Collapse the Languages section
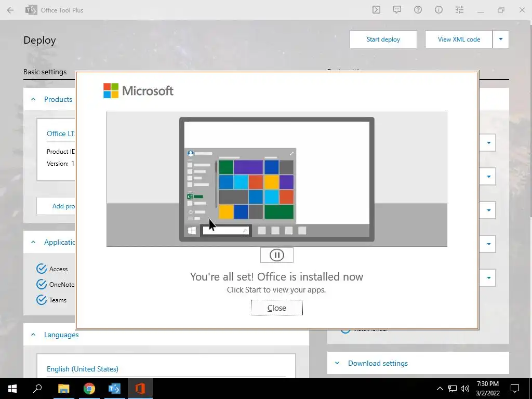This screenshot has height=399, width=532. click(x=33, y=335)
